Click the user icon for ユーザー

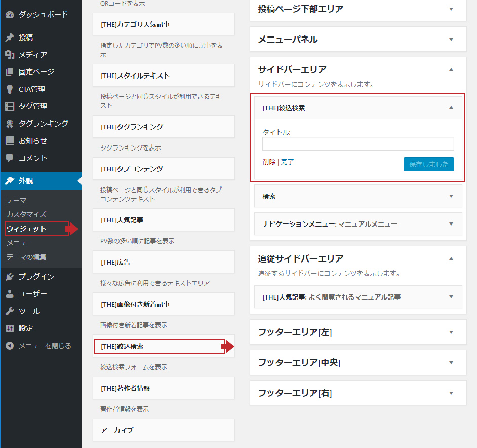10,294
